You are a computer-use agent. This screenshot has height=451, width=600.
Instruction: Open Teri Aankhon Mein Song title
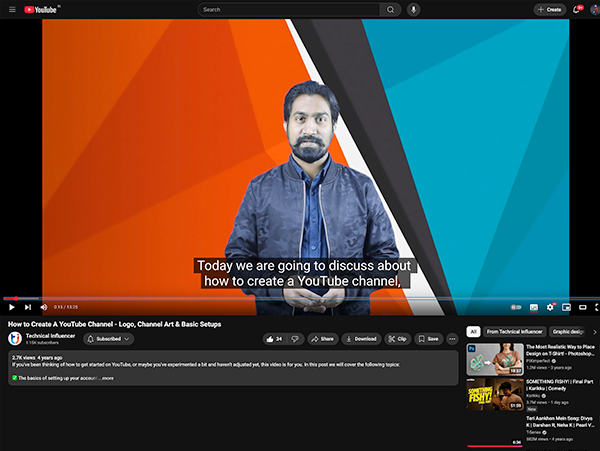(560, 422)
